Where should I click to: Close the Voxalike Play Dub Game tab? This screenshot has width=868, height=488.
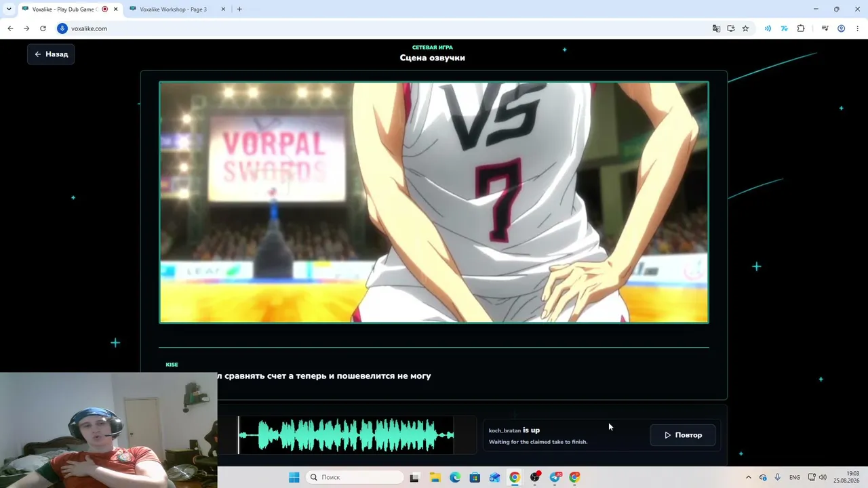pos(116,9)
